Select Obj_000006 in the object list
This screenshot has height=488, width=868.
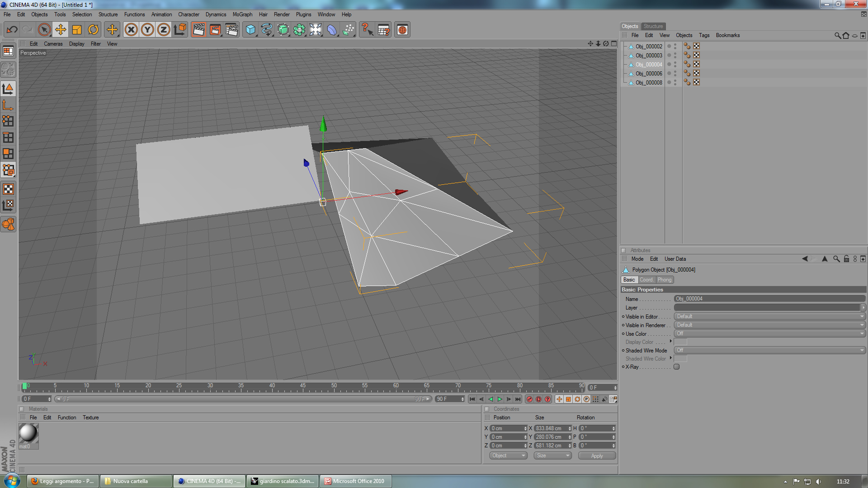(649, 73)
